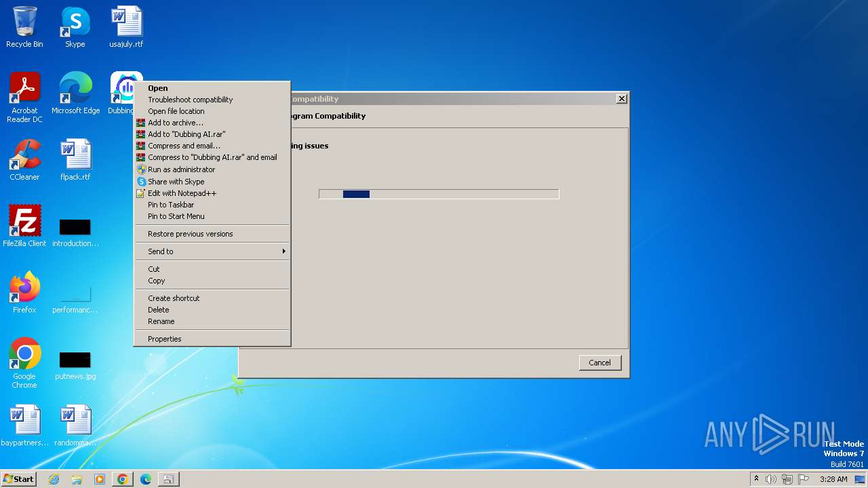868x488 pixels.
Task: Select the flpack.rtf document icon
Action: coord(75,160)
